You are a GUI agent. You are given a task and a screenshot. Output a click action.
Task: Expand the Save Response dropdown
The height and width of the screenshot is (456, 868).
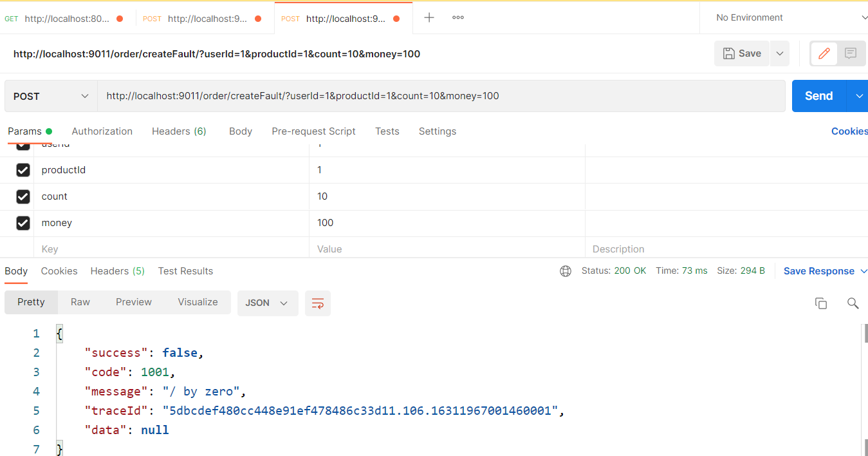pos(826,271)
